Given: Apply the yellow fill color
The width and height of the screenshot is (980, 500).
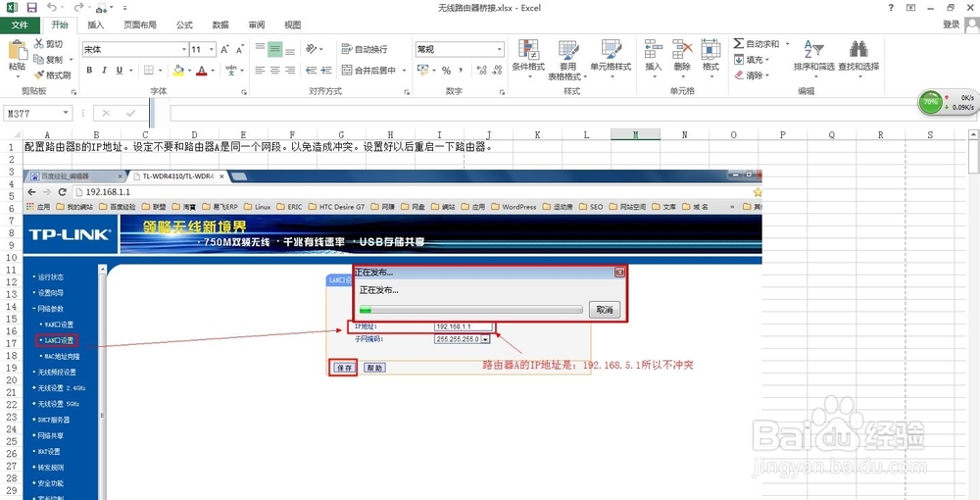Looking at the screenshot, I should point(178,70).
